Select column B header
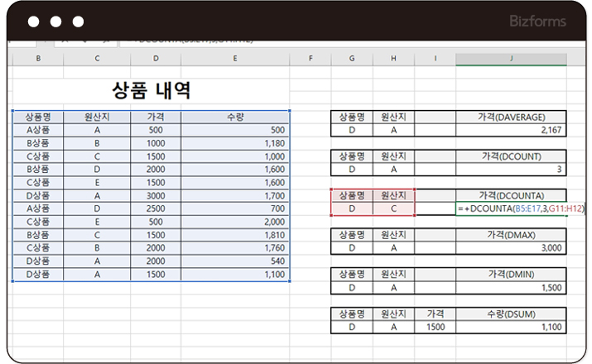 pyautogui.click(x=38, y=59)
